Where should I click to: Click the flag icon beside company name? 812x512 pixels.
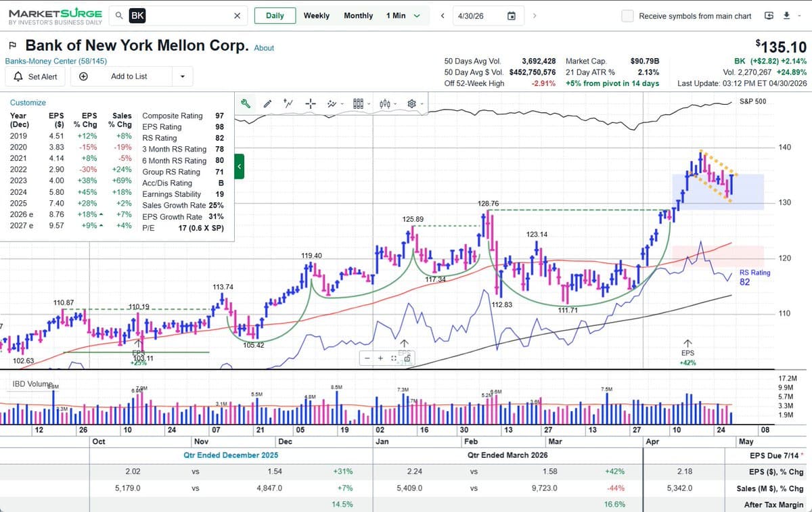click(12, 46)
